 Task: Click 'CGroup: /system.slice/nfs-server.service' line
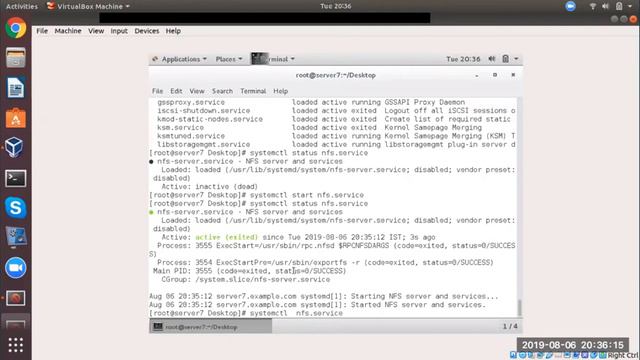click(246, 280)
